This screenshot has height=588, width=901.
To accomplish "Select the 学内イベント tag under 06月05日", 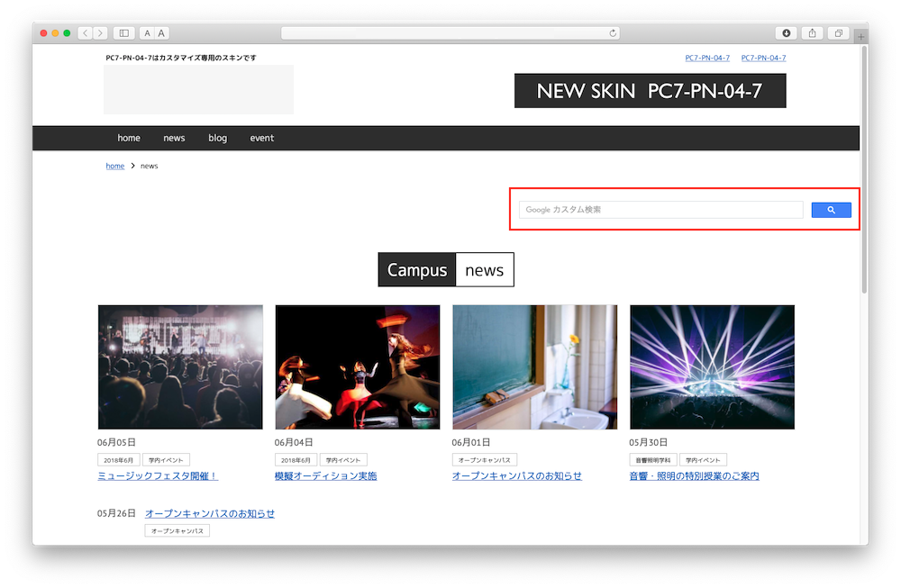I will [x=166, y=460].
